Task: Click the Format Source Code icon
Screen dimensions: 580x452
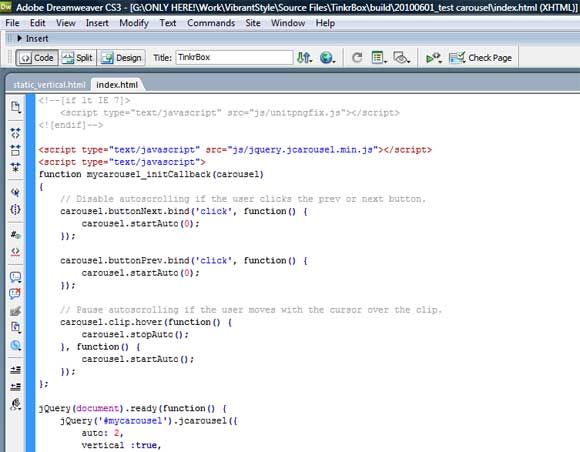Action: (15, 404)
